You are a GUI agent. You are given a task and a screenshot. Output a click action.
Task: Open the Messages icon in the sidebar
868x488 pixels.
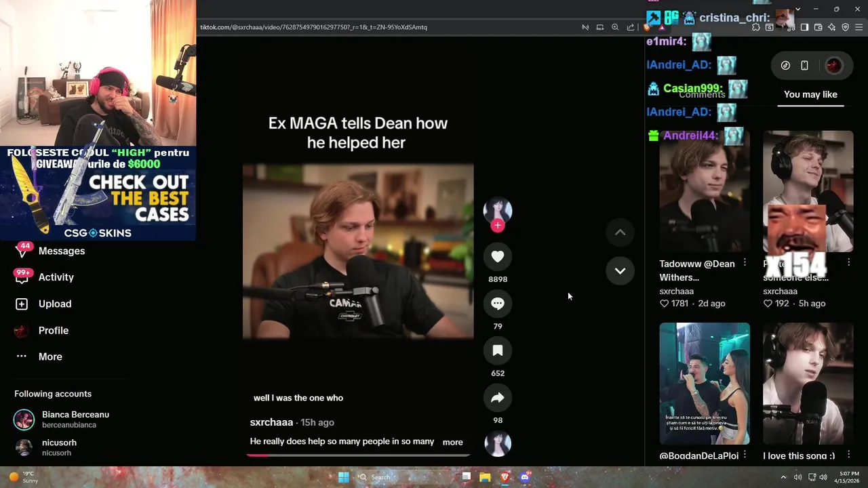click(22, 251)
